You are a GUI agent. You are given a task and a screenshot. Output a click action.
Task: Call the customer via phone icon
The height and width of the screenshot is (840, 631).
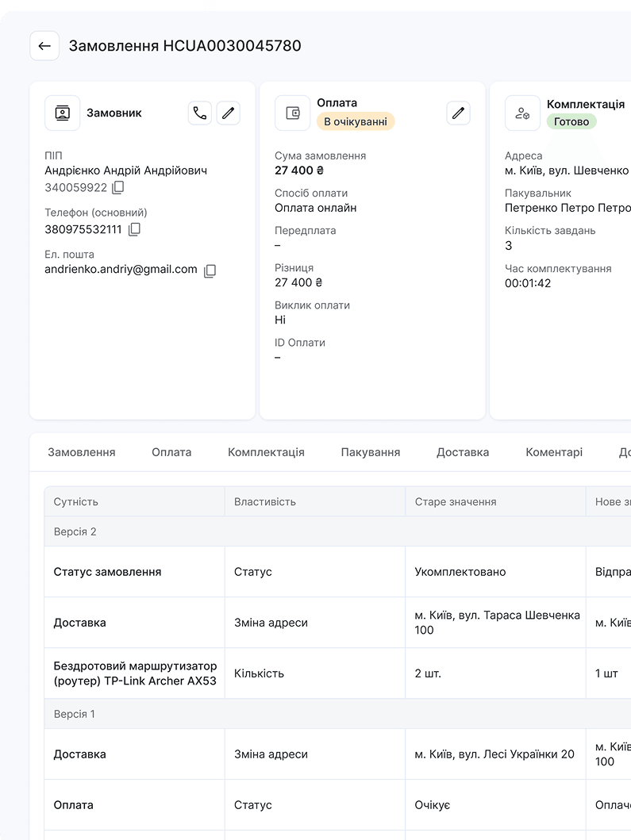click(200, 113)
